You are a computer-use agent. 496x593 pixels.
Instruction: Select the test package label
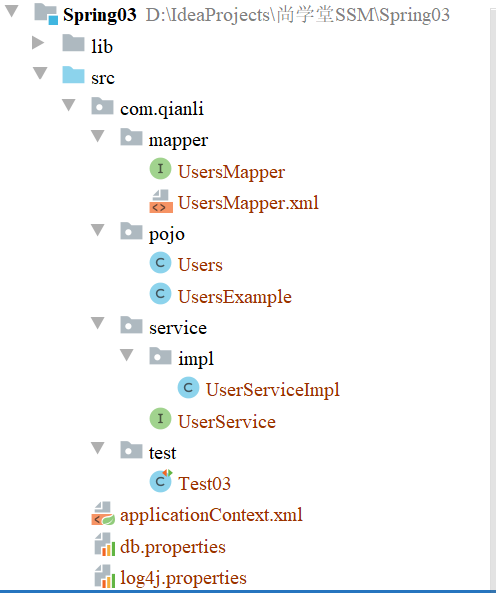(162, 453)
